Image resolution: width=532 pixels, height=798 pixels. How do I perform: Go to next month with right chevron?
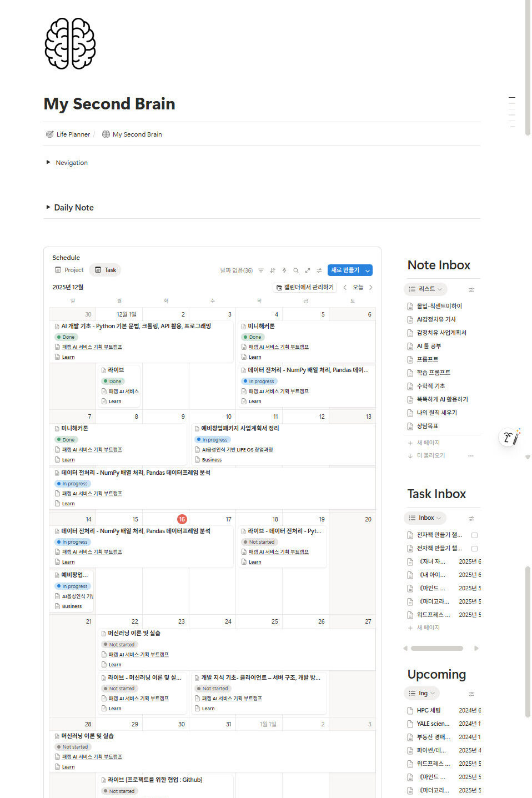coord(371,287)
